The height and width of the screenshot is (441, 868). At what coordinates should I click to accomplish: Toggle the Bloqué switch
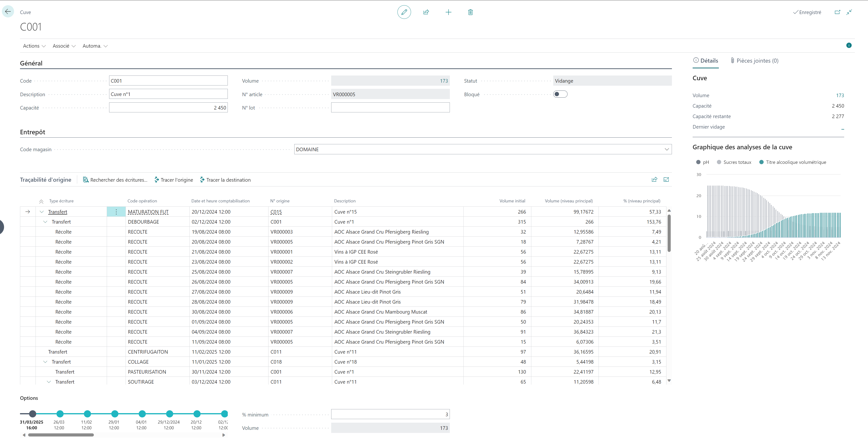tap(560, 94)
